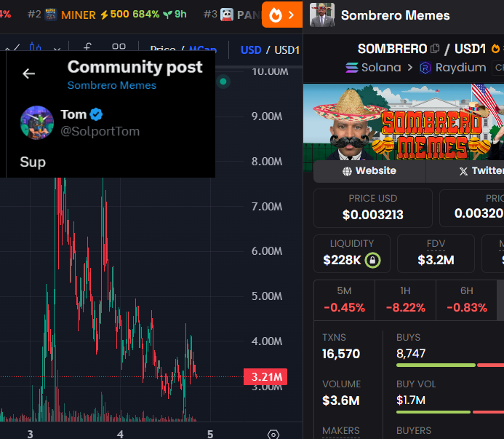Screen dimensions: 504x439
Task: Click the blue verified badge next to Tom
Action: [96, 114]
